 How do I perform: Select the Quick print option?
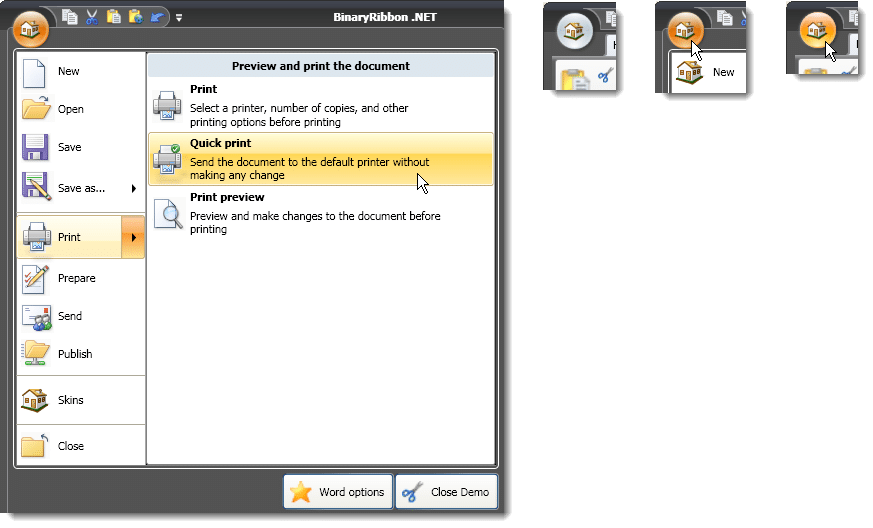tap(321, 159)
